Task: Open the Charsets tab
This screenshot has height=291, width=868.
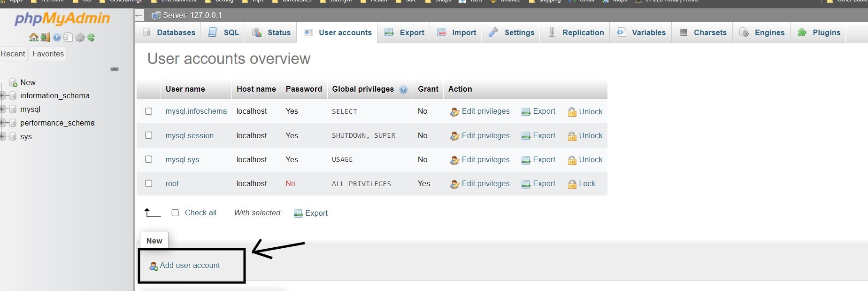Action: (703, 32)
